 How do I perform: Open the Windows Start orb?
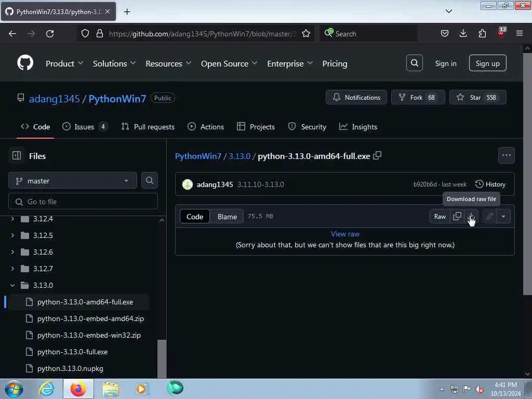(x=14, y=389)
